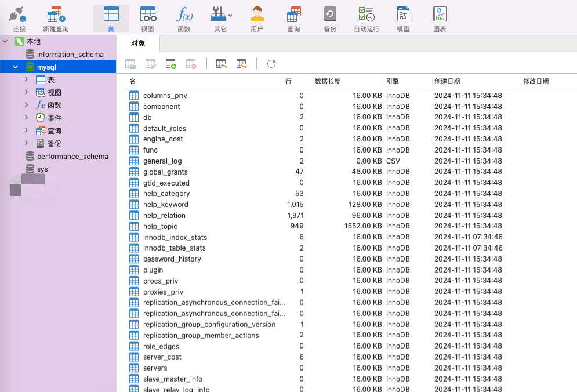Select the gtid_executed table row
This screenshot has width=577, height=392.
[x=347, y=183]
